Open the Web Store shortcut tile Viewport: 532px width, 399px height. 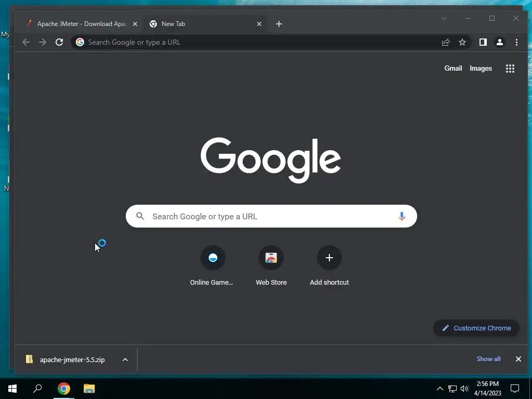click(271, 258)
